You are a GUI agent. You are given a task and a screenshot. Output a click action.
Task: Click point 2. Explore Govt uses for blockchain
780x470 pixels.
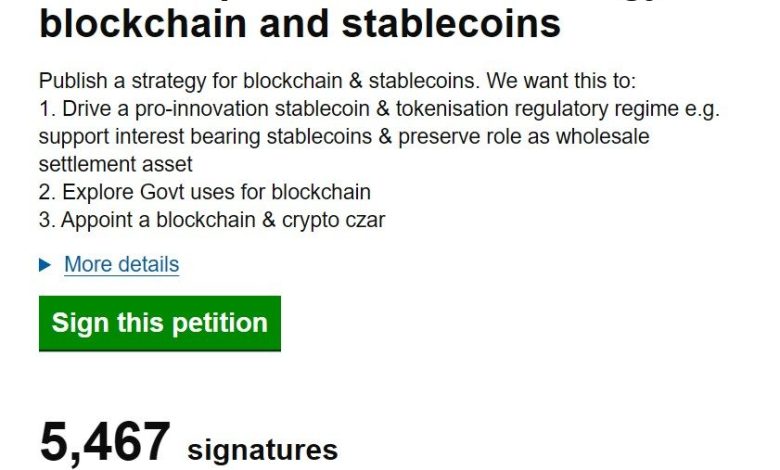[x=204, y=192]
